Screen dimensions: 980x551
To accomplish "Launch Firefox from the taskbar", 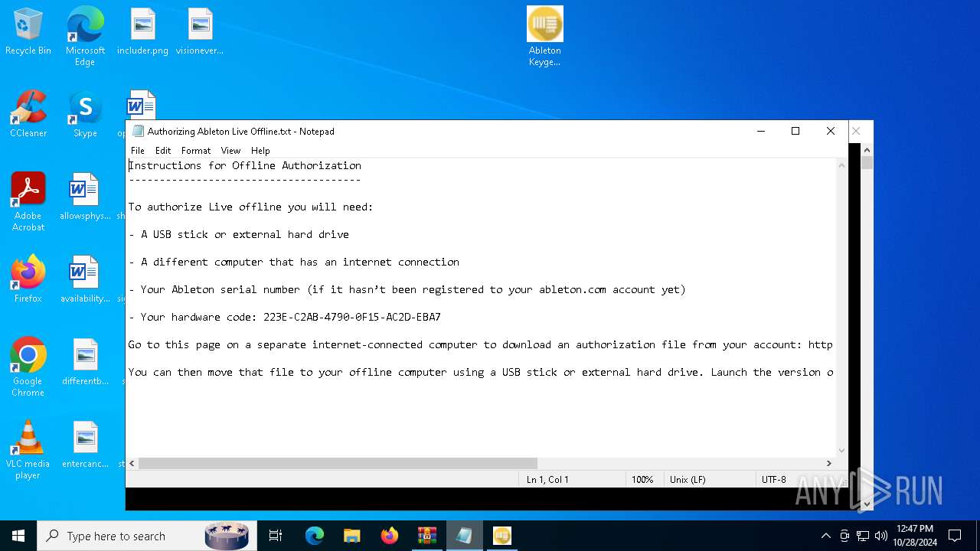I will tap(390, 536).
